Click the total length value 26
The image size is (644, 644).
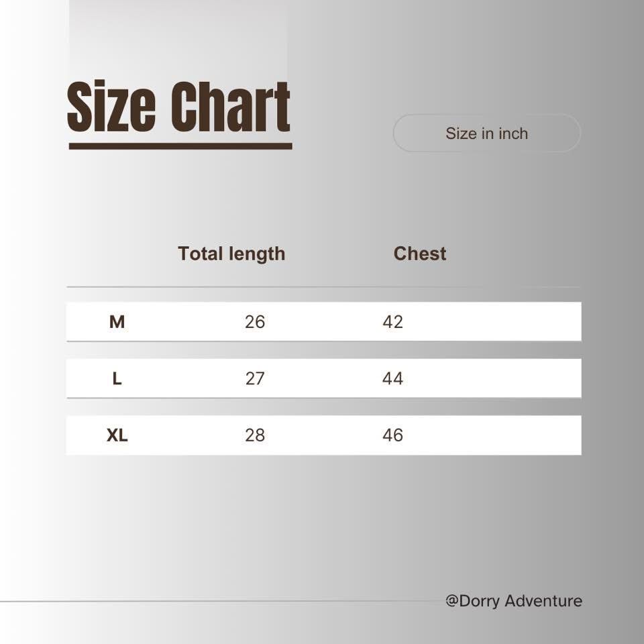[255, 321]
